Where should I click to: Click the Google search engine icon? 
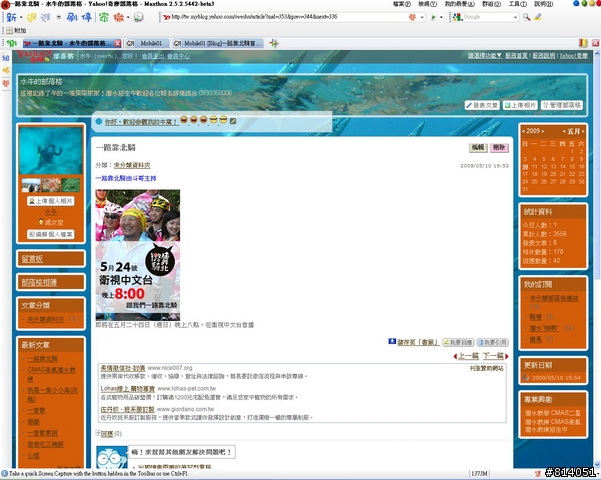click(x=458, y=17)
